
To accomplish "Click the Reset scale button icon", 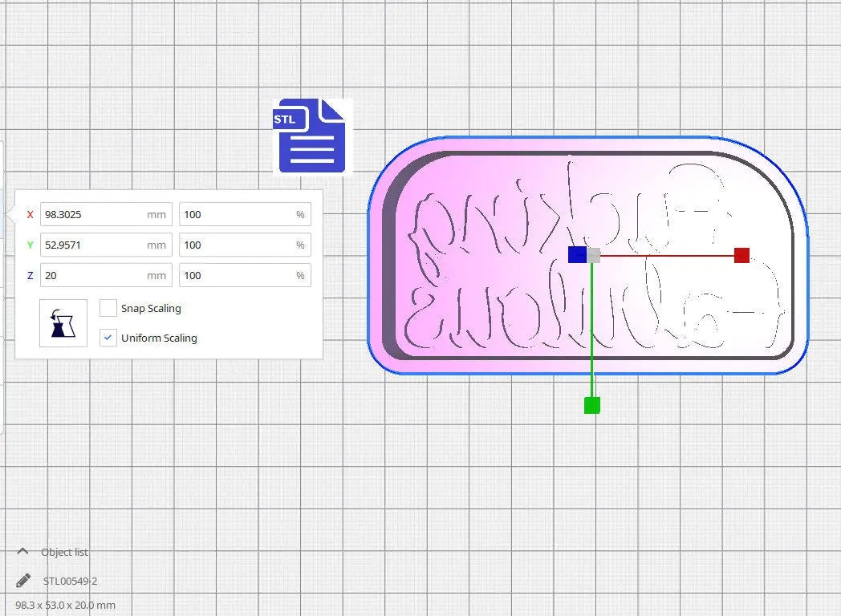I will coord(63,323).
